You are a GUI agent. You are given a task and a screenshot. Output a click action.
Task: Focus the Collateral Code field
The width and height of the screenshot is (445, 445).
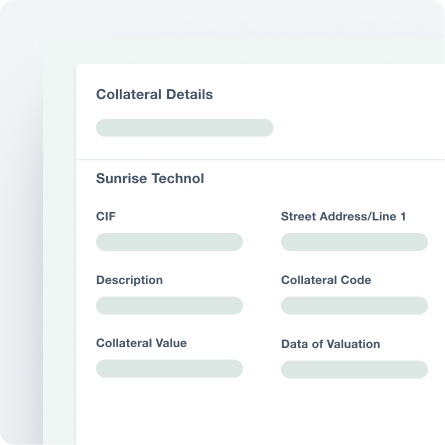(x=354, y=306)
